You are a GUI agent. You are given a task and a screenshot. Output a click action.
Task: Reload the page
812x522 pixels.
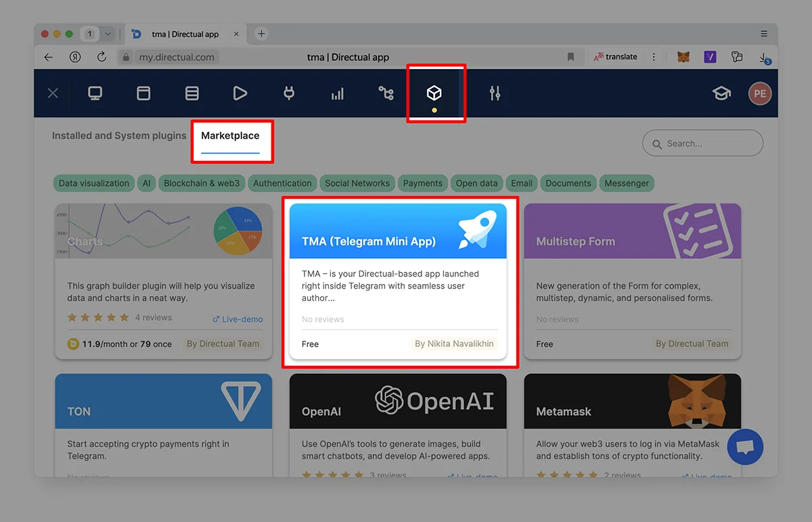[x=101, y=57]
